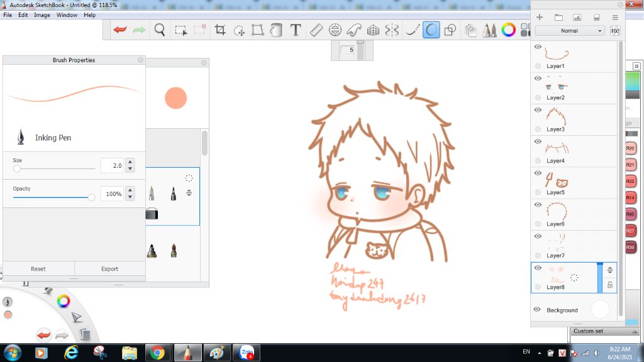
Task: Toggle visibility of Layer3
Action: tap(538, 110)
